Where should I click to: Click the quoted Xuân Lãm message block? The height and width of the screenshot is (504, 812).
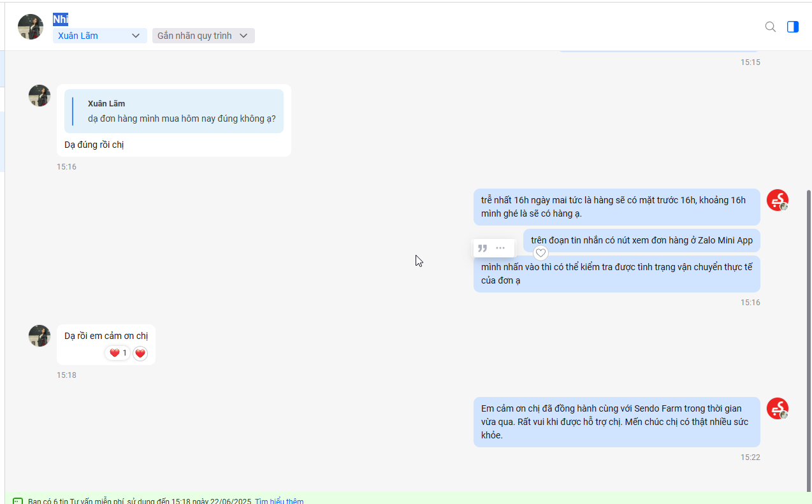(x=174, y=112)
